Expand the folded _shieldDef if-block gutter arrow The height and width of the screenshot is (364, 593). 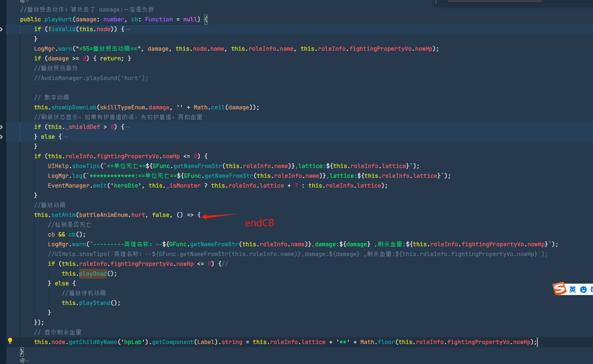coord(1,127)
